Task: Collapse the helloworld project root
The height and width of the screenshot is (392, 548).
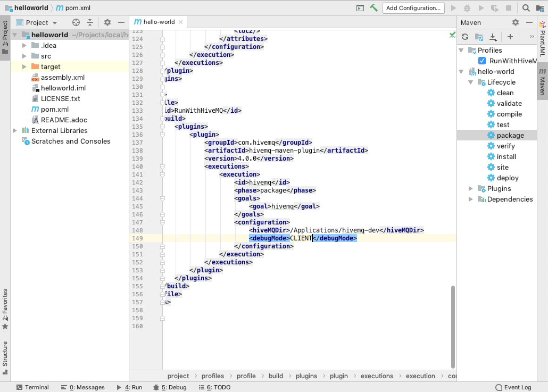Action: pyautogui.click(x=15, y=35)
